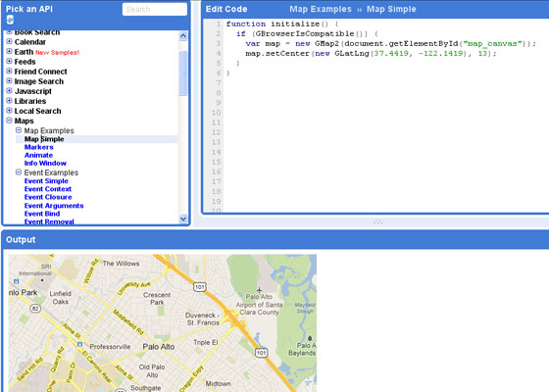Image resolution: width=549 pixels, height=392 pixels.
Task: Click the Map Examples folder label in tree
Action: pyautogui.click(x=49, y=130)
